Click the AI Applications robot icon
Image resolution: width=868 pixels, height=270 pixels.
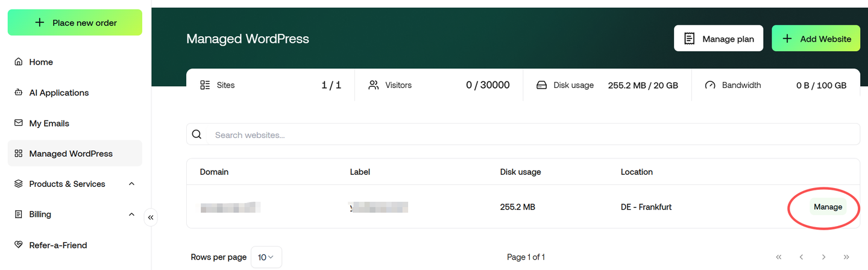tap(18, 93)
